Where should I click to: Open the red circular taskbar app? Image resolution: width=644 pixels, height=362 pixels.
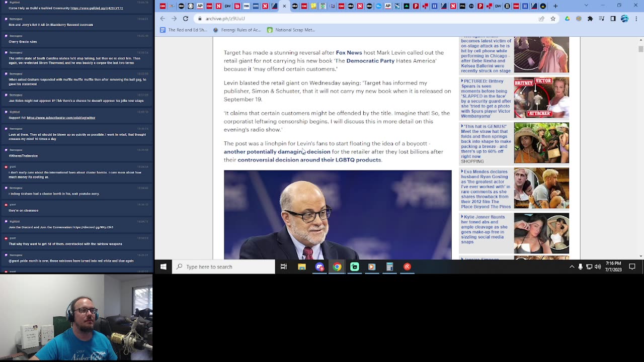(x=407, y=267)
